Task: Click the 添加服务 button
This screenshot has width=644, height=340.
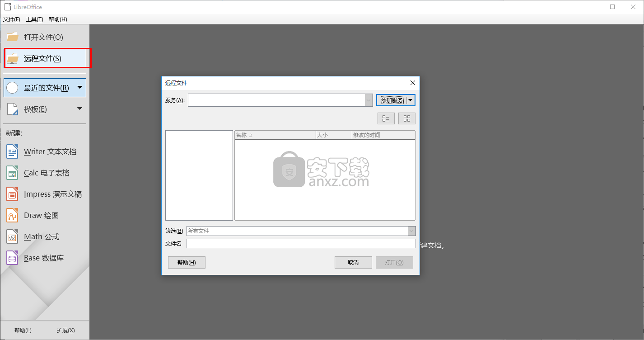Action: click(392, 100)
